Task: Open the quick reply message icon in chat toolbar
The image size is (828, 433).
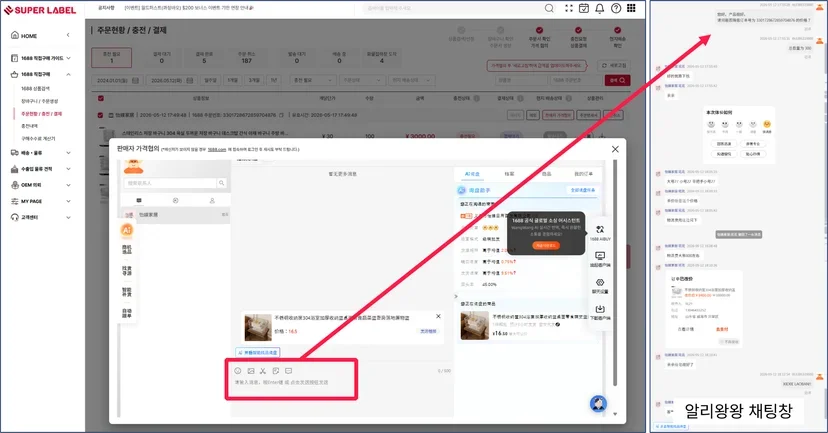Action: (288, 371)
